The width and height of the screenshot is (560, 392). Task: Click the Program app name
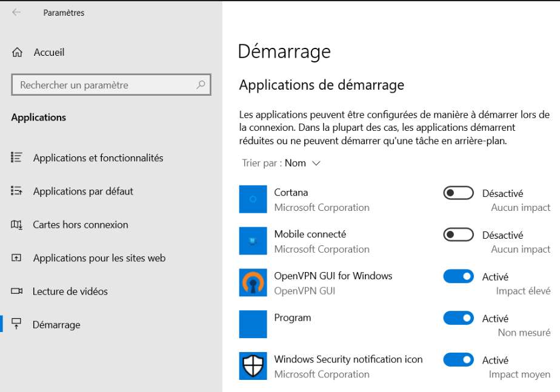(293, 317)
